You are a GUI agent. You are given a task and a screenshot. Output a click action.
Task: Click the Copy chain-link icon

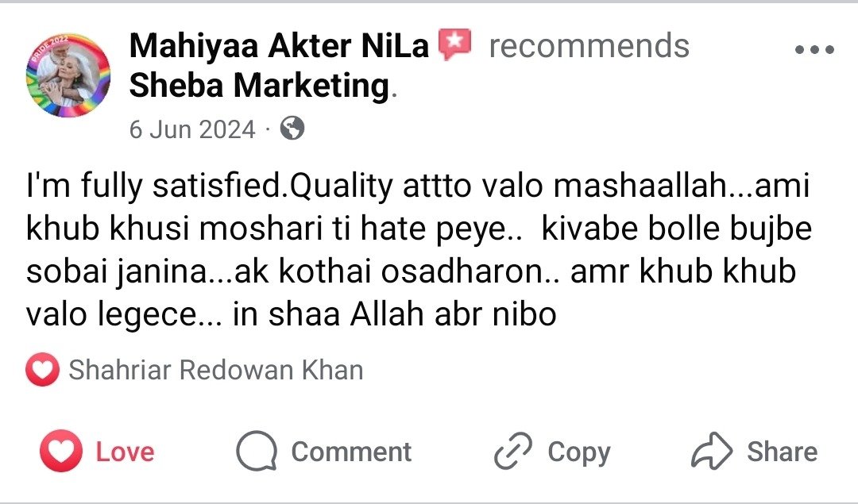pos(513,452)
